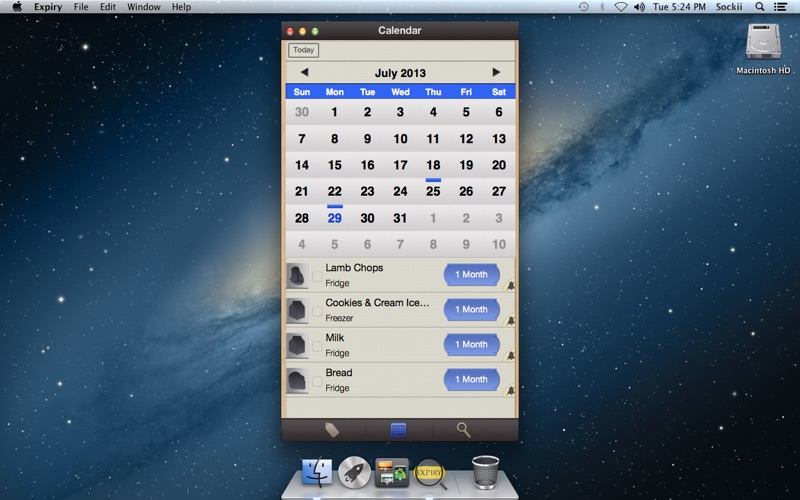Screen dimensions: 800x500
Task: Select July 13 on the calendar
Action: pos(499,138)
